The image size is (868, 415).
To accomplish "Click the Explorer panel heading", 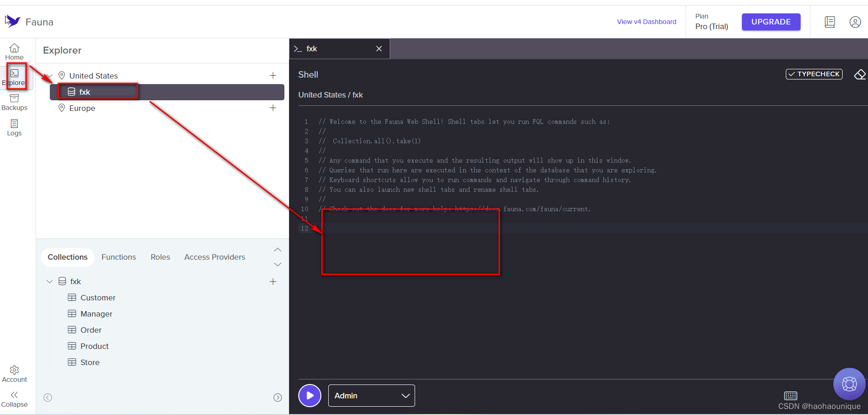I will pos(62,50).
